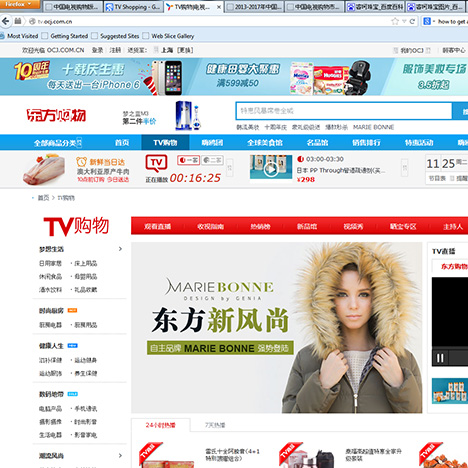The image size is (468, 468).
Task: Click the beef product image
Action: pos(44,169)
